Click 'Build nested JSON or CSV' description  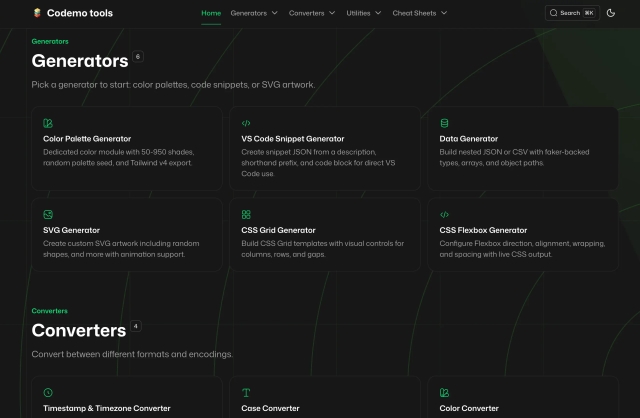point(514,157)
